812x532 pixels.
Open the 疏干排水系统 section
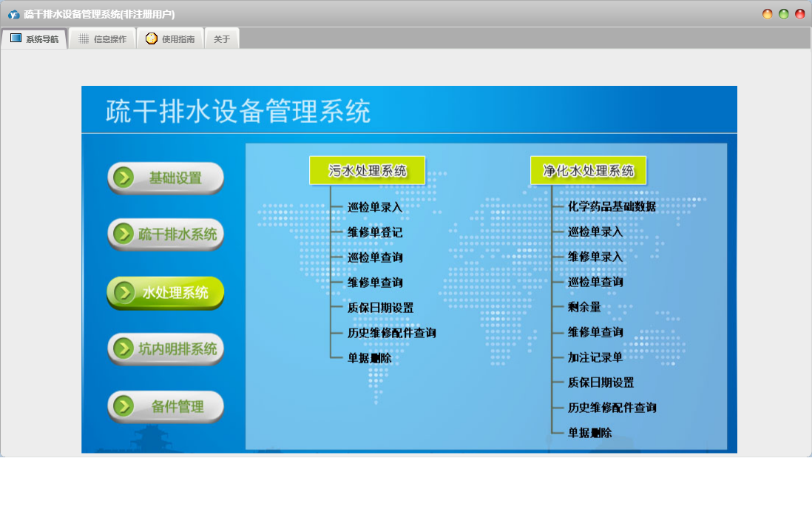click(x=166, y=234)
